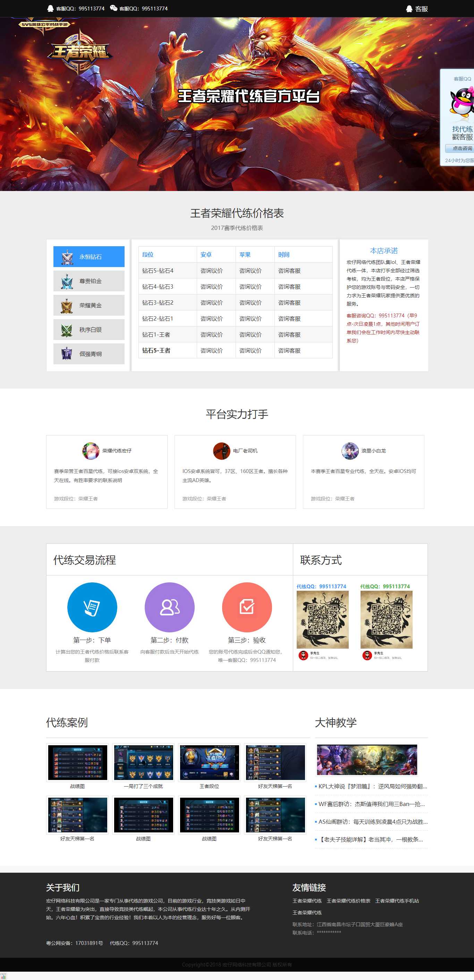Click the red 验收 step circle icon
This screenshot has width=474, height=980.
tap(247, 607)
